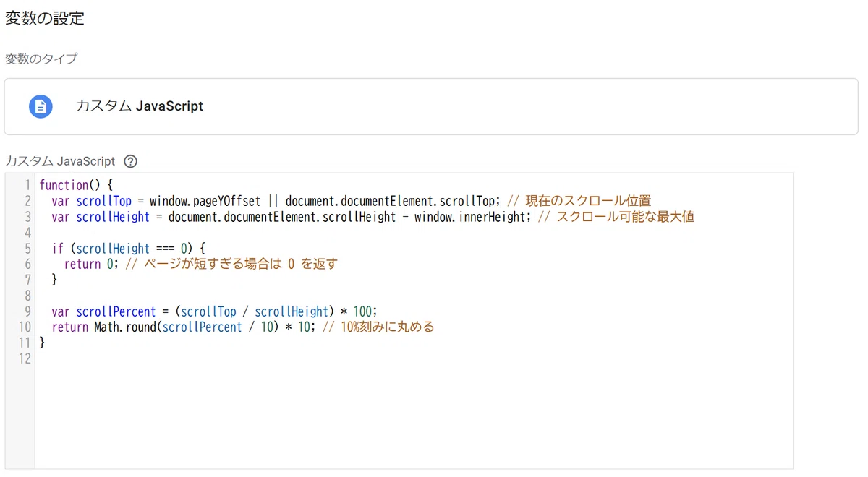The height and width of the screenshot is (477, 868).
Task: Click line number 1 in gutter
Action: click(27, 185)
